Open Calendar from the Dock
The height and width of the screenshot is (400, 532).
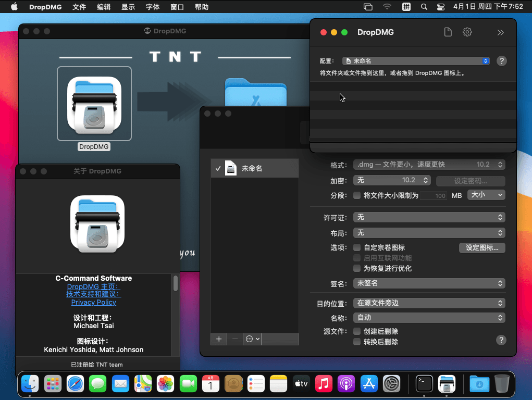pos(211,384)
